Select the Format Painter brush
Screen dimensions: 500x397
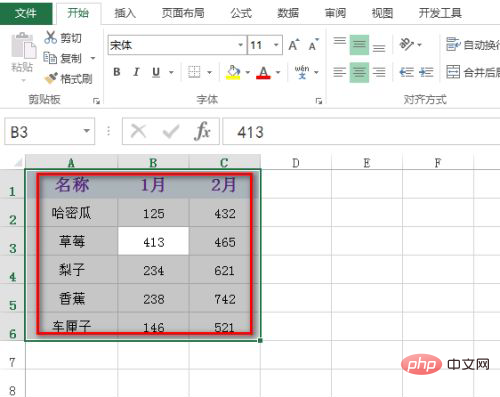tap(68, 79)
